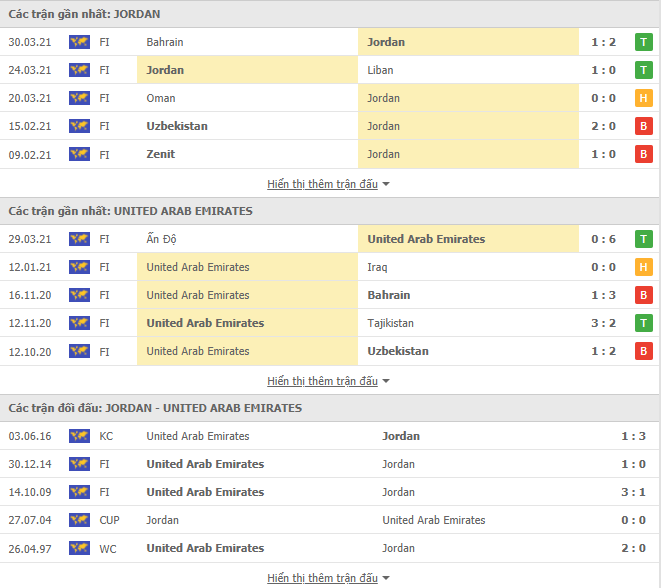Click the Zenit team name
Screen dimensions: 661x588
tap(161, 154)
